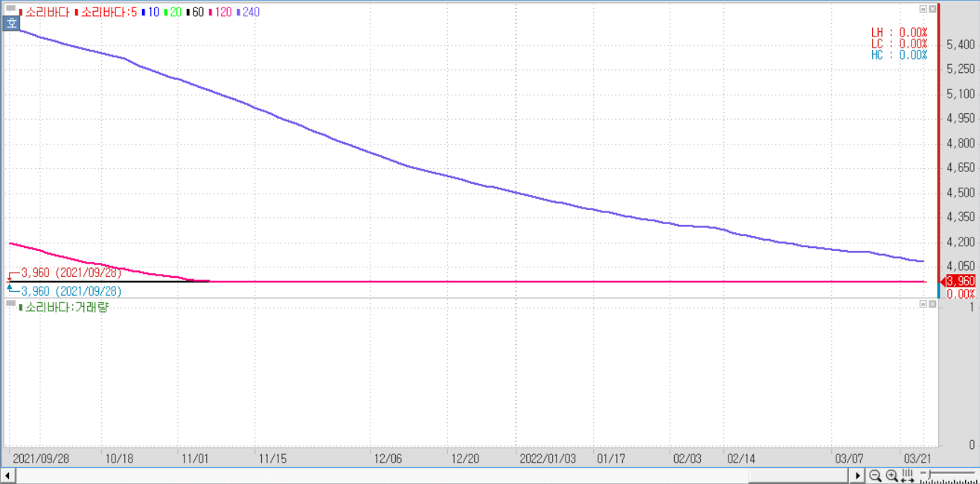980x484 pixels.
Task: Click the horizontal scrollbar track
Action: coord(433,475)
